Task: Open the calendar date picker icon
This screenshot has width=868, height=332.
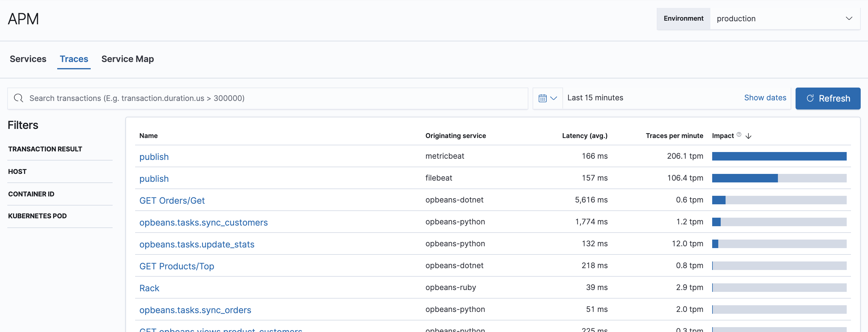Action: click(542, 98)
